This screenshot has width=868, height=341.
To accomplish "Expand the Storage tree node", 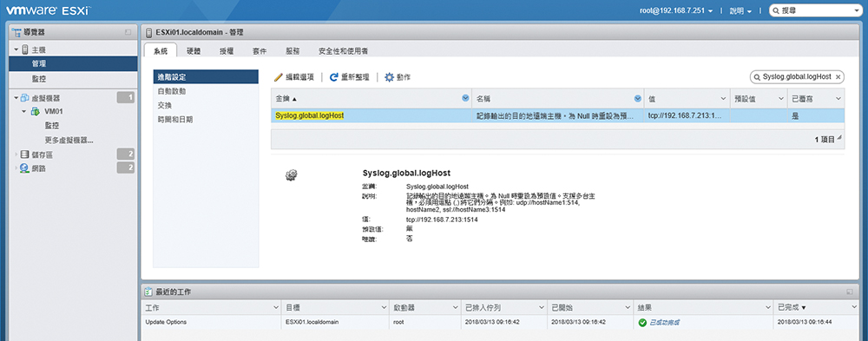I will [x=16, y=154].
